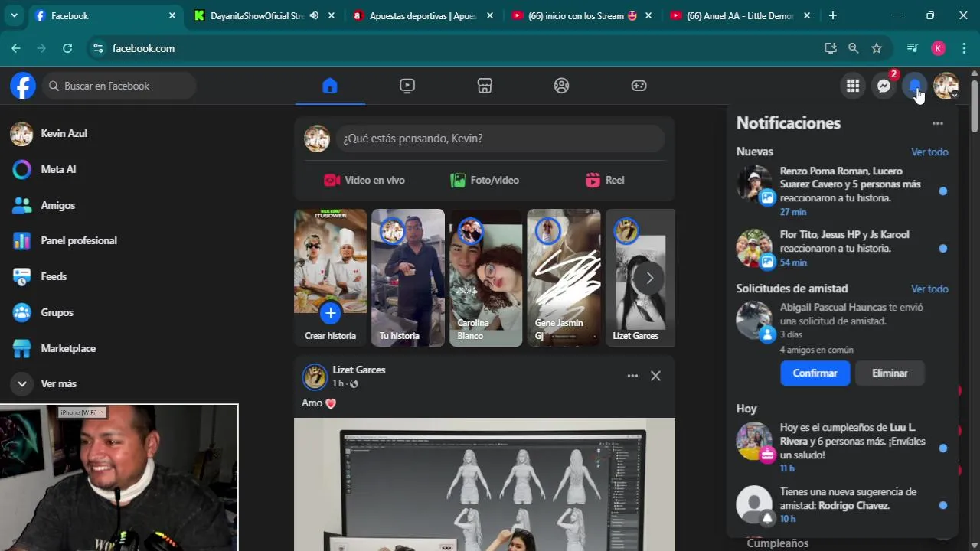Open the Marketplace tab in top navigation

[x=485, y=86]
